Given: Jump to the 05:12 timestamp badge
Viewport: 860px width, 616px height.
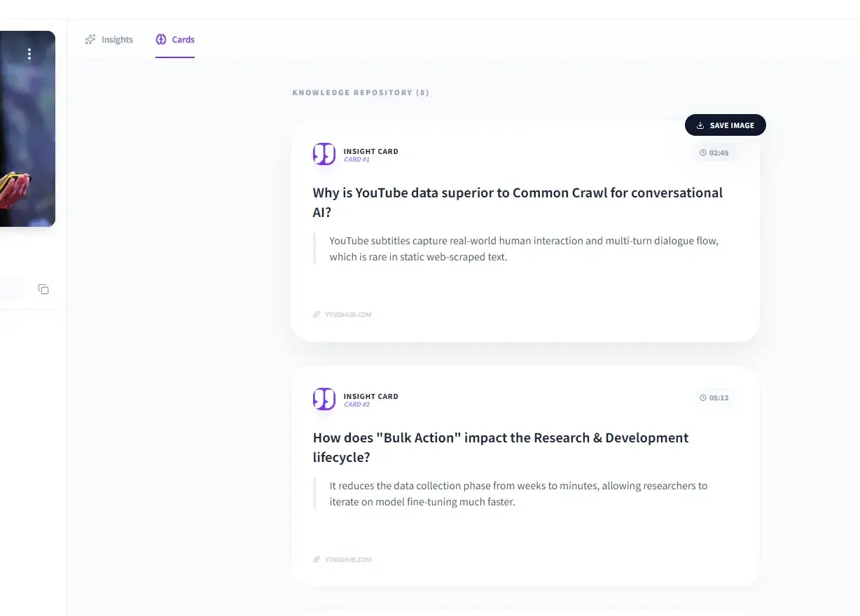Looking at the screenshot, I should point(714,398).
